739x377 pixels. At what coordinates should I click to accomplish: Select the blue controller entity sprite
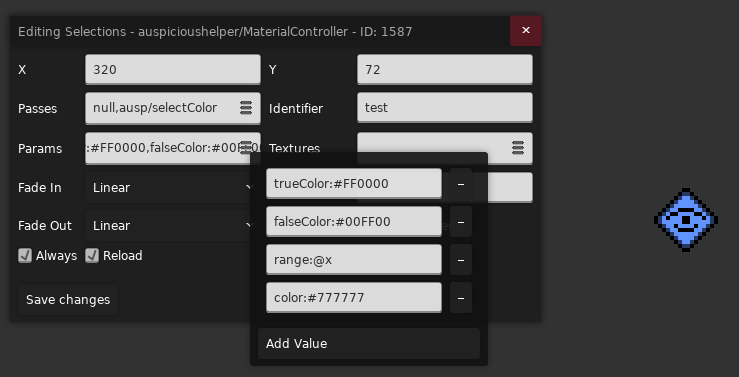point(686,219)
